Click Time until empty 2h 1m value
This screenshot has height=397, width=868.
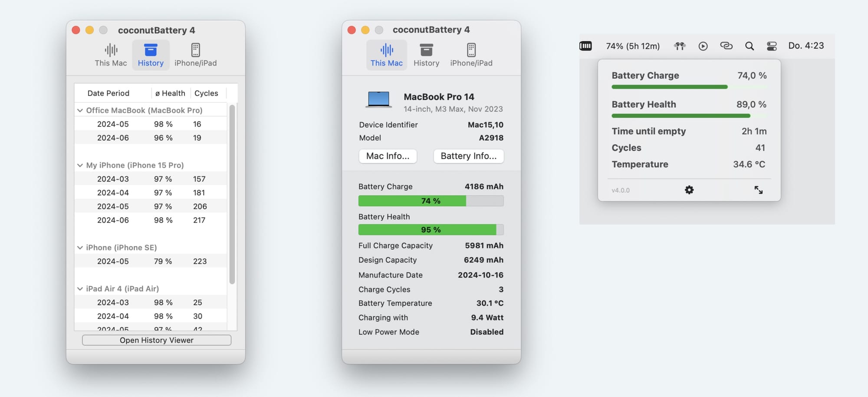754,131
